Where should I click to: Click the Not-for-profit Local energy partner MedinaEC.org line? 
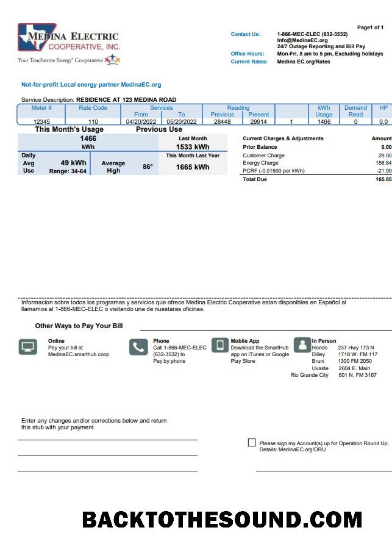91,85
